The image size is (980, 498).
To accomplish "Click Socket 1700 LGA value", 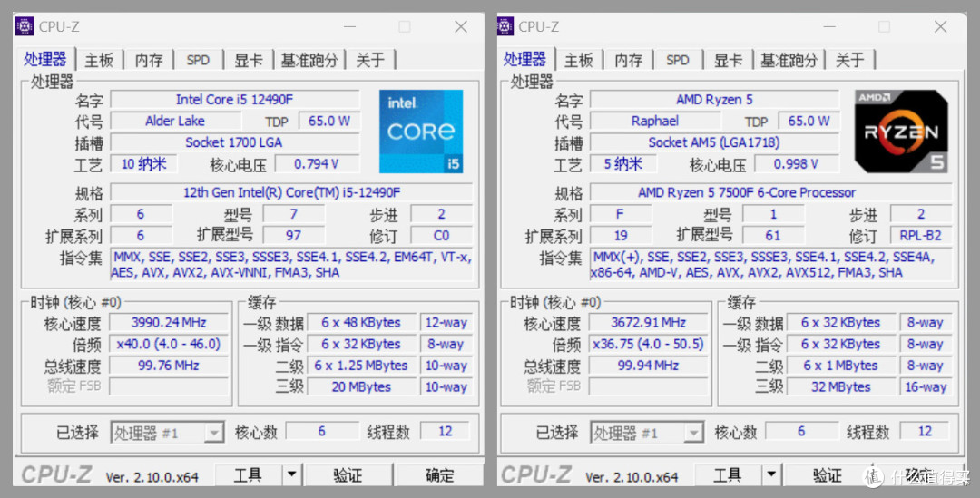I will 235,142.
